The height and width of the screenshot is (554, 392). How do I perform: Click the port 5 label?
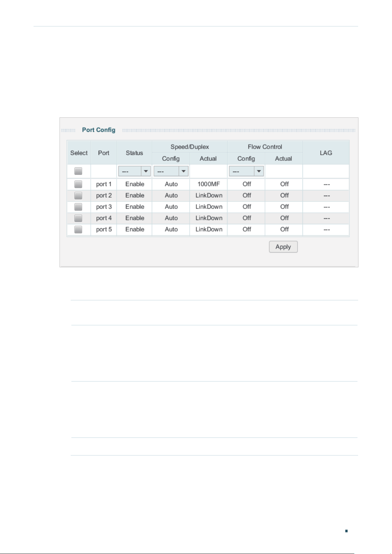click(x=104, y=229)
